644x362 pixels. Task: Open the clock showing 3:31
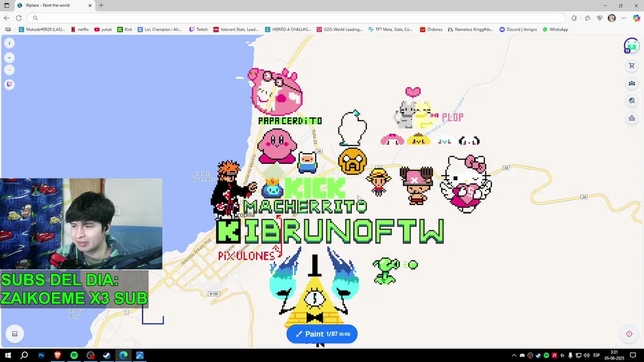pos(614,355)
